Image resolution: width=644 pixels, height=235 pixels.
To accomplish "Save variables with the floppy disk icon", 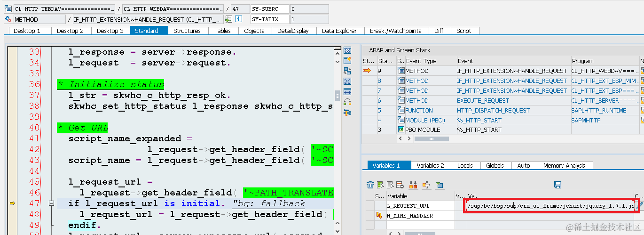I will (x=558, y=185).
